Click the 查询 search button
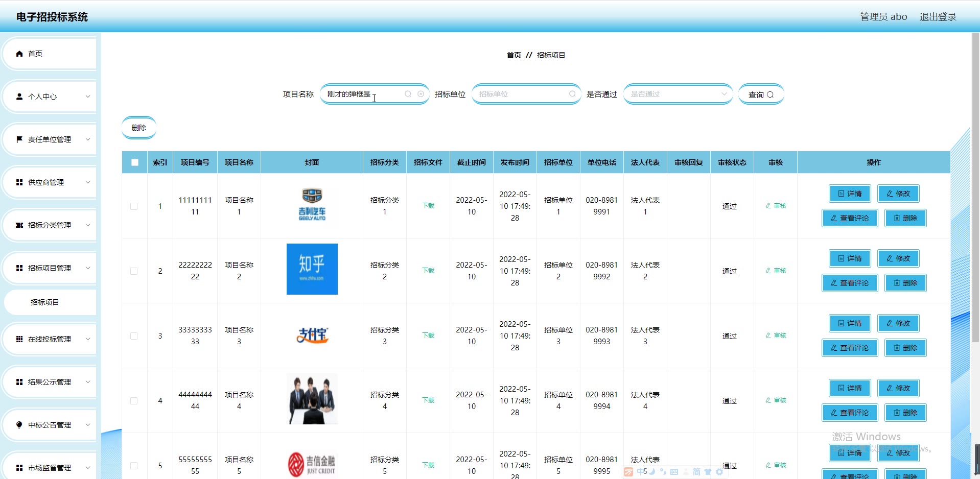Screen dimensions: 980x479 (x=760, y=94)
